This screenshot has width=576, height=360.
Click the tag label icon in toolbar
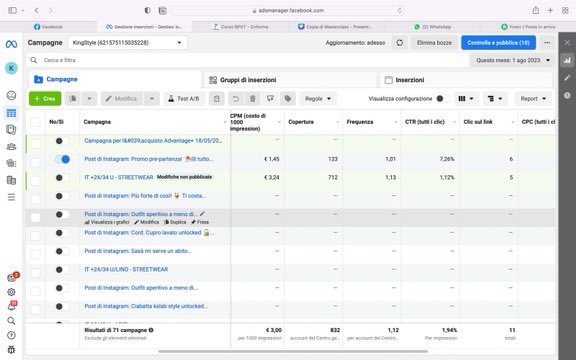pyautogui.click(x=288, y=98)
